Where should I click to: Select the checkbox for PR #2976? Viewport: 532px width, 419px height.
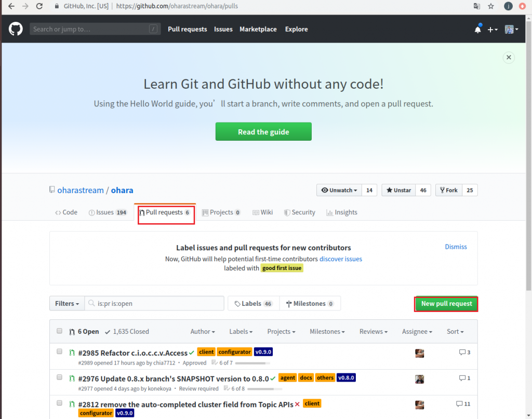(59, 377)
